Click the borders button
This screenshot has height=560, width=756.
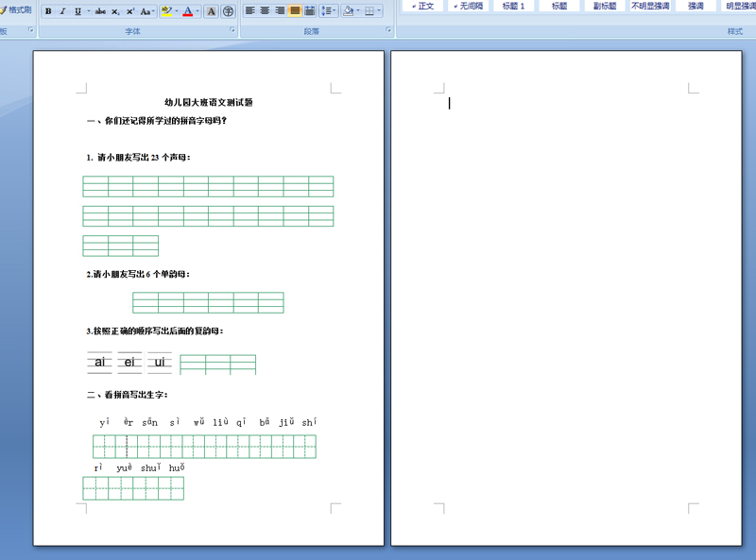tap(369, 10)
